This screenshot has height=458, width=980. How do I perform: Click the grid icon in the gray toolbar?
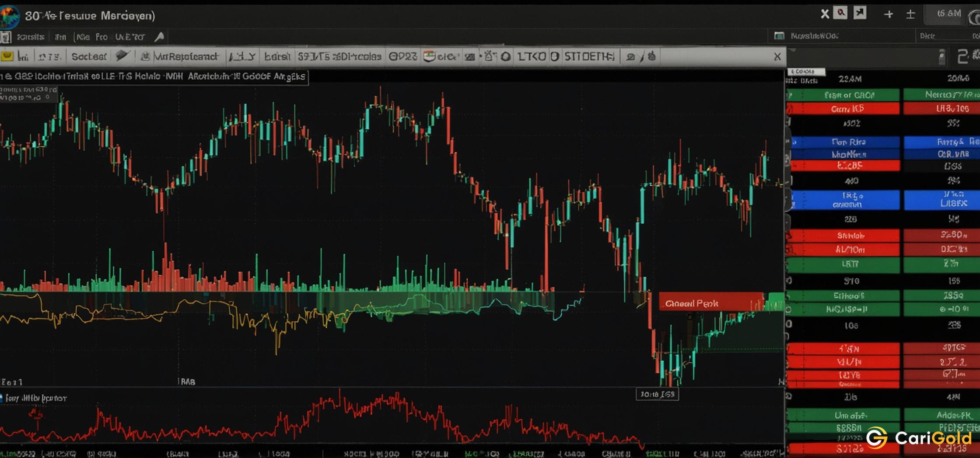coord(469,57)
